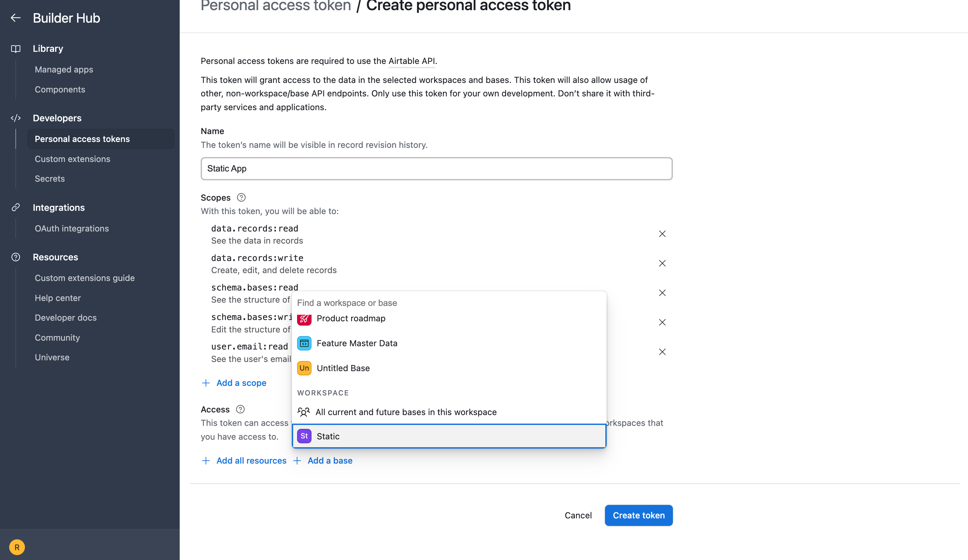
Task: Go to OAuth integrations page
Action: (71, 229)
